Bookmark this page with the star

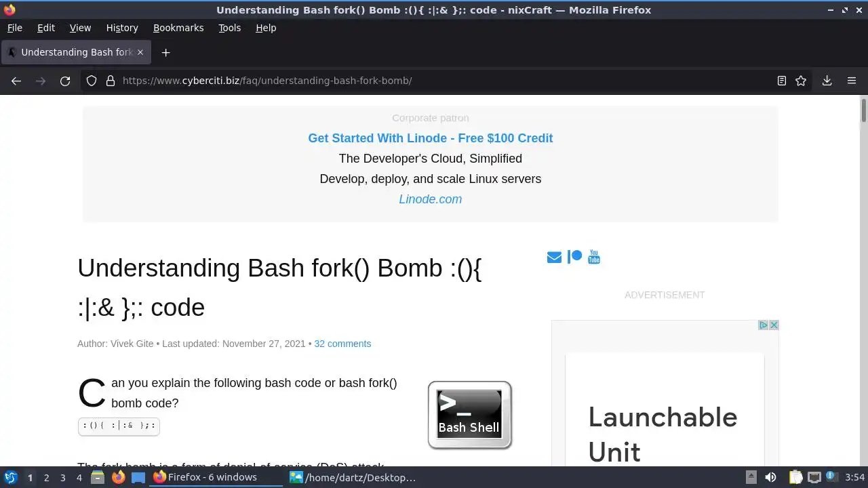[801, 81]
